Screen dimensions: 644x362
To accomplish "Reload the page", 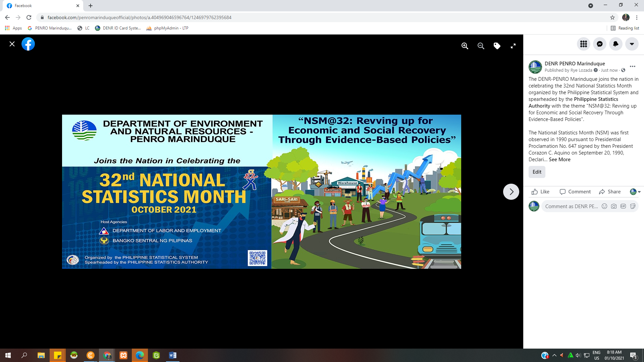I will pyautogui.click(x=29, y=17).
